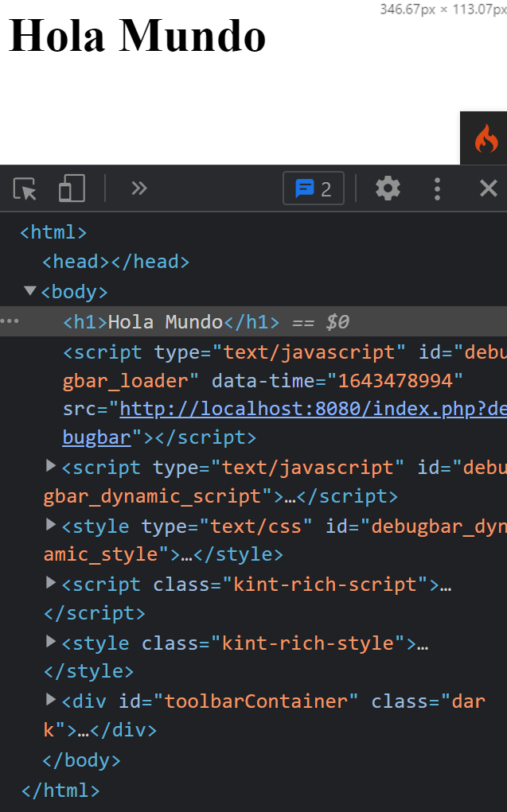Screen dimensions: 507x812
Task: Activate the inspect element picker tool
Action: 25,189
